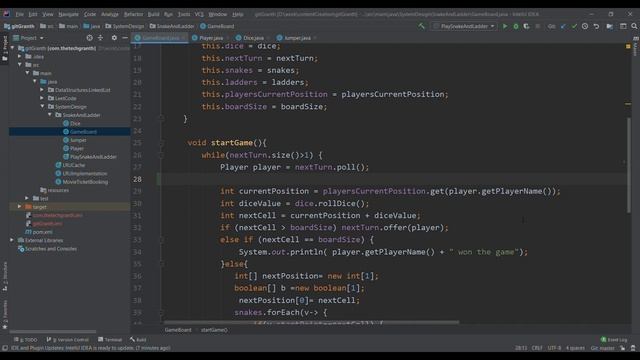Open the Terminal tool window
The image size is (640, 360).
point(110,340)
